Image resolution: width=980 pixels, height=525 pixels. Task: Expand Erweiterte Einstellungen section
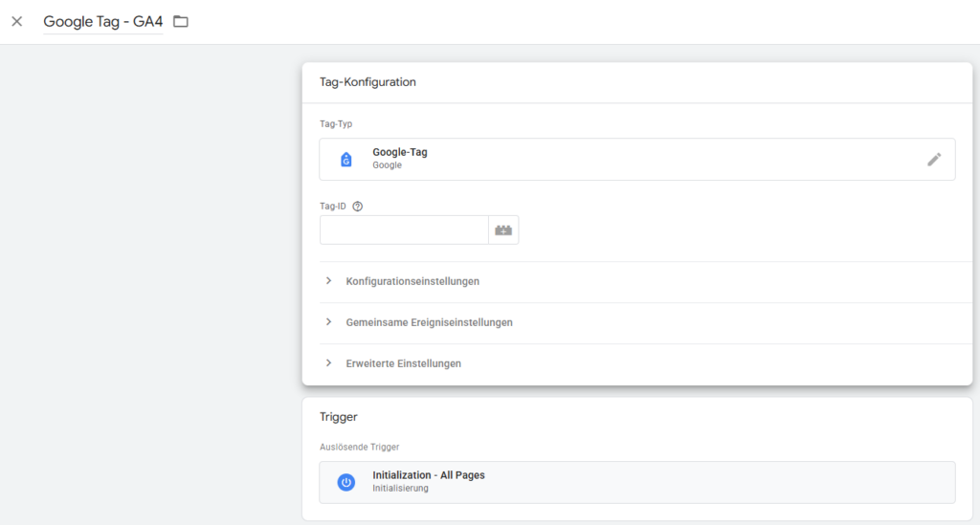(404, 364)
